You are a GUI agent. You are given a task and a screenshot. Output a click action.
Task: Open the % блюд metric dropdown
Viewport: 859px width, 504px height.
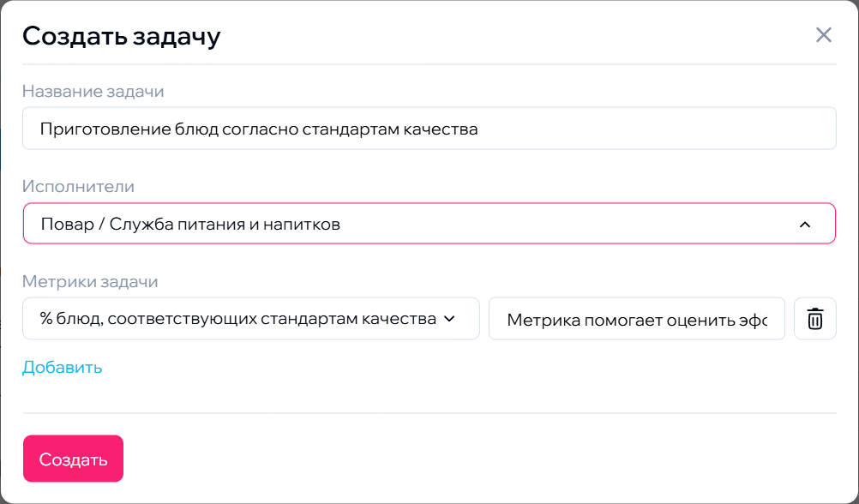pos(238,319)
